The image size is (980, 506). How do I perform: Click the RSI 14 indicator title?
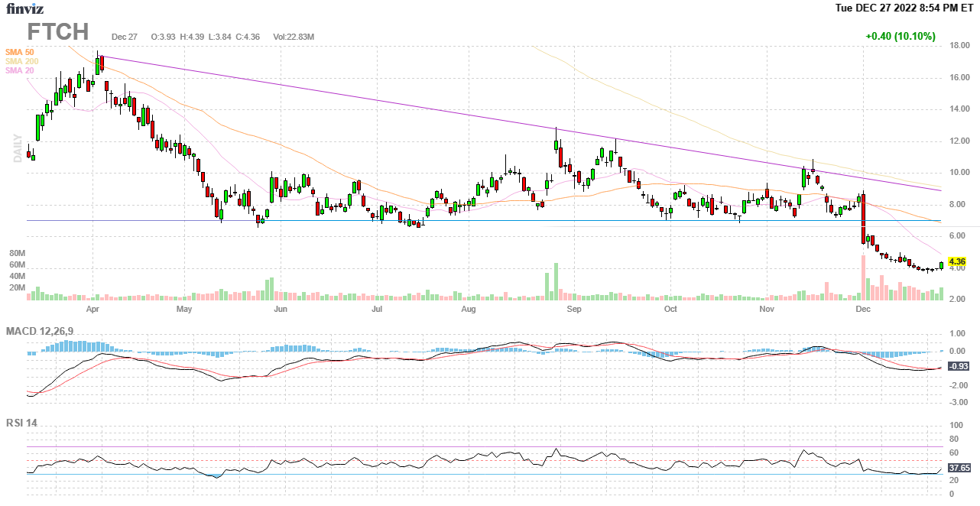pyautogui.click(x=21, y=423)
